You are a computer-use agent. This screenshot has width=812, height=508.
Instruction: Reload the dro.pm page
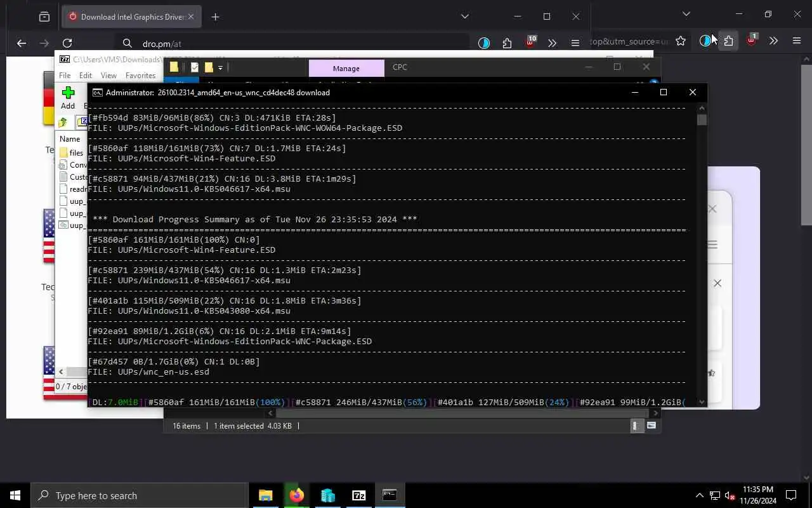[67, 43]
